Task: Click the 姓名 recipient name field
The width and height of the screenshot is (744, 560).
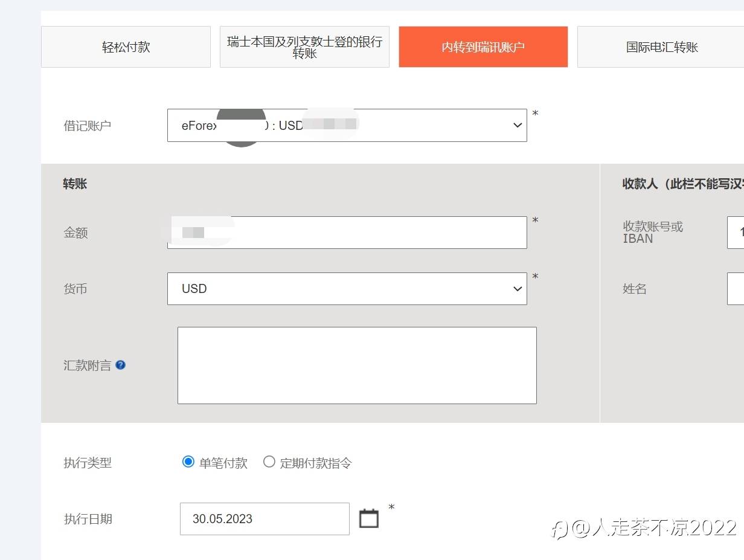Action: (x=736, y=289)
